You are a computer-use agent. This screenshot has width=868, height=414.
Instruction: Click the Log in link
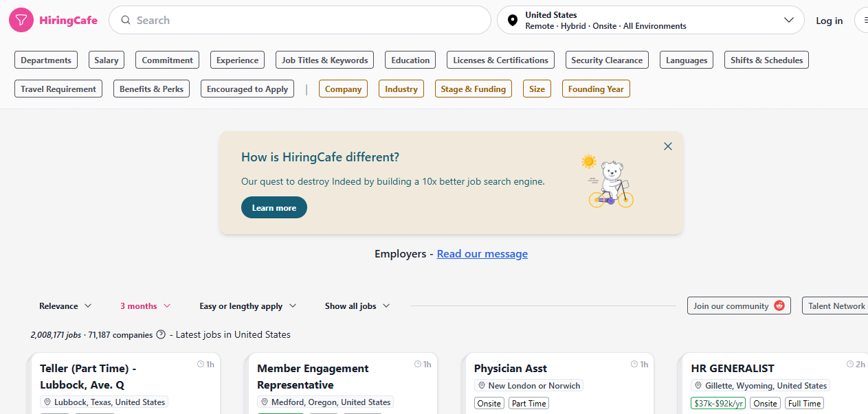830,21
